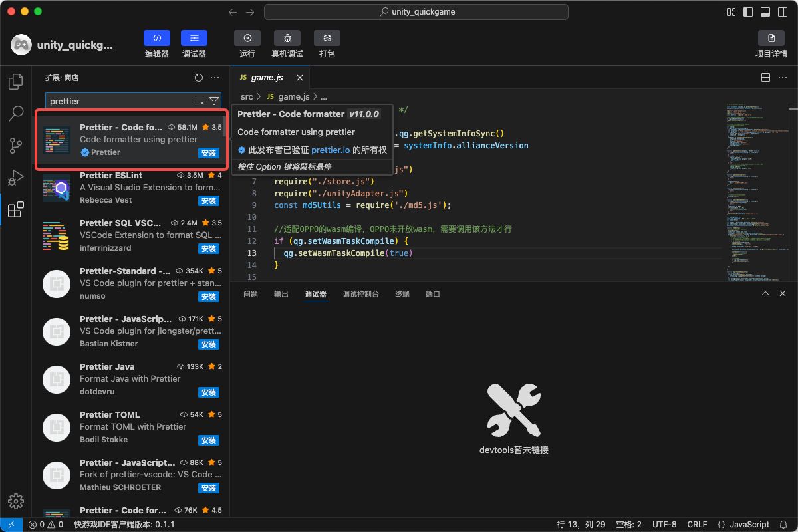Install the Prettier ESLint extension
798x532 pixels.
pos(209,201)
